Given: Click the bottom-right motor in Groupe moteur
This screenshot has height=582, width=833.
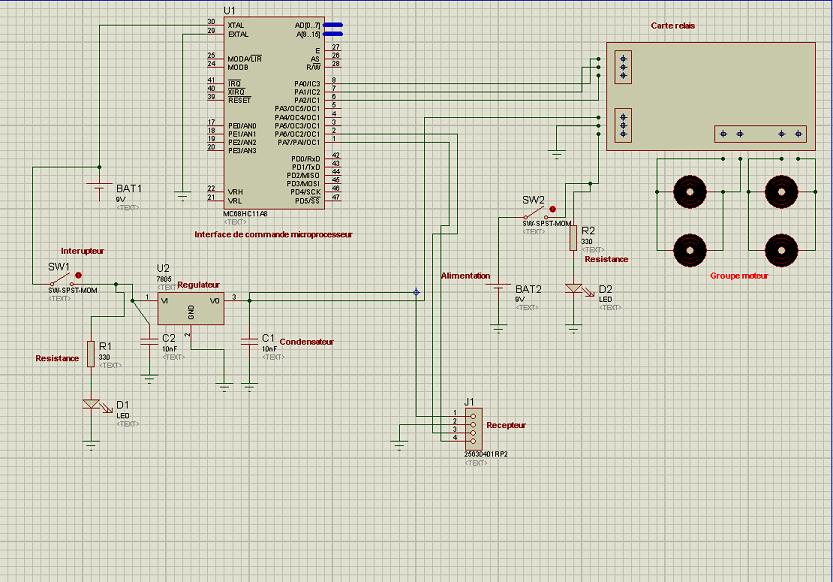Looking at the screenshot, I should point(780,250).
